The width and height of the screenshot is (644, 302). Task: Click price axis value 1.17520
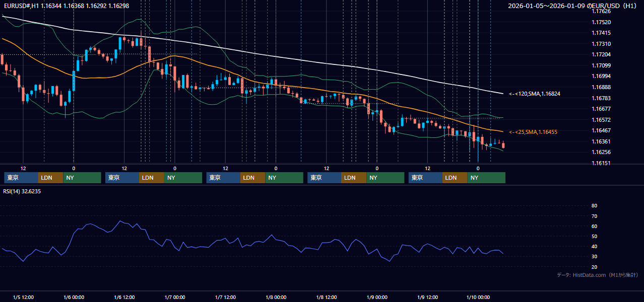click(x=601, y=22)
